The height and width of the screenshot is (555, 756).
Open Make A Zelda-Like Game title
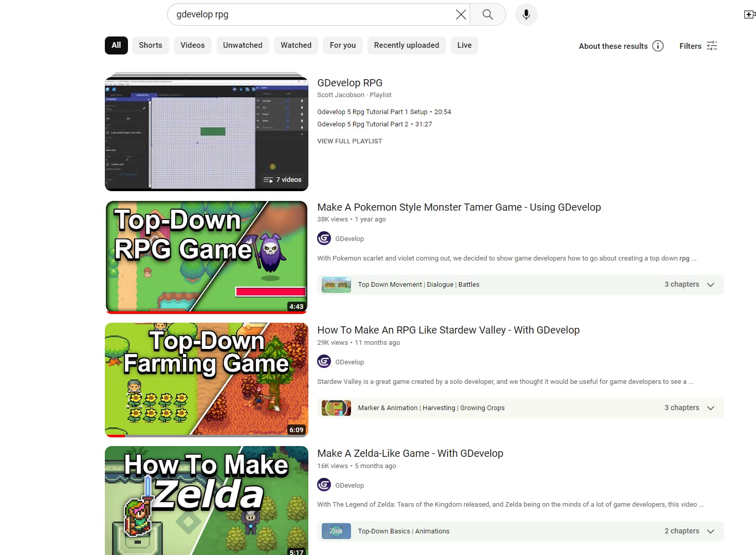410,453
